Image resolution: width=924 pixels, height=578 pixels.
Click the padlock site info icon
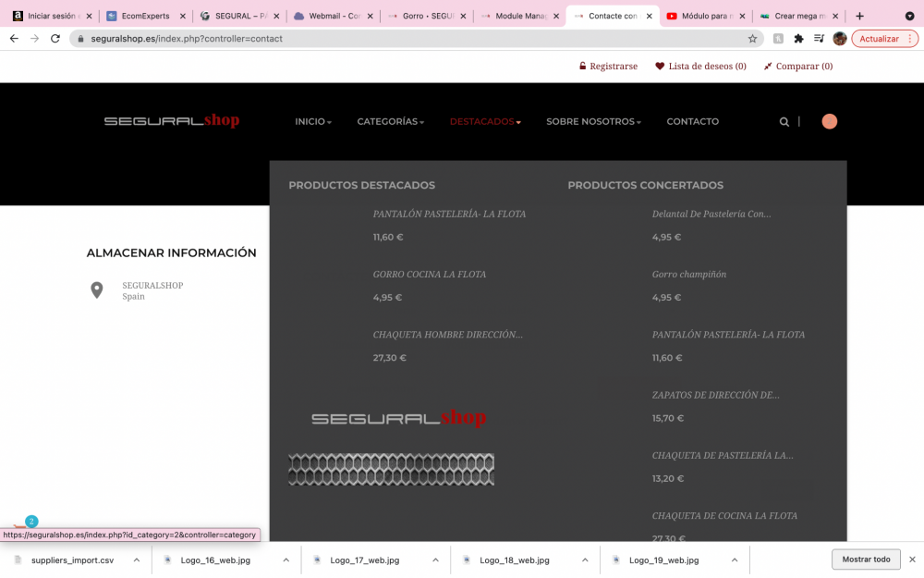click(80, 38)
